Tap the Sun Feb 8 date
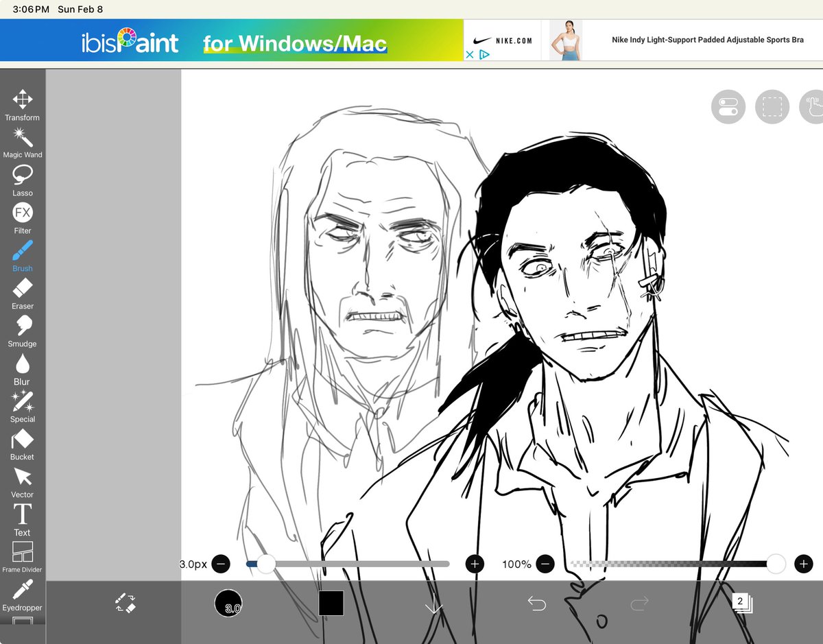Viewport: 823px width, 644px height. tap(80, 10)
